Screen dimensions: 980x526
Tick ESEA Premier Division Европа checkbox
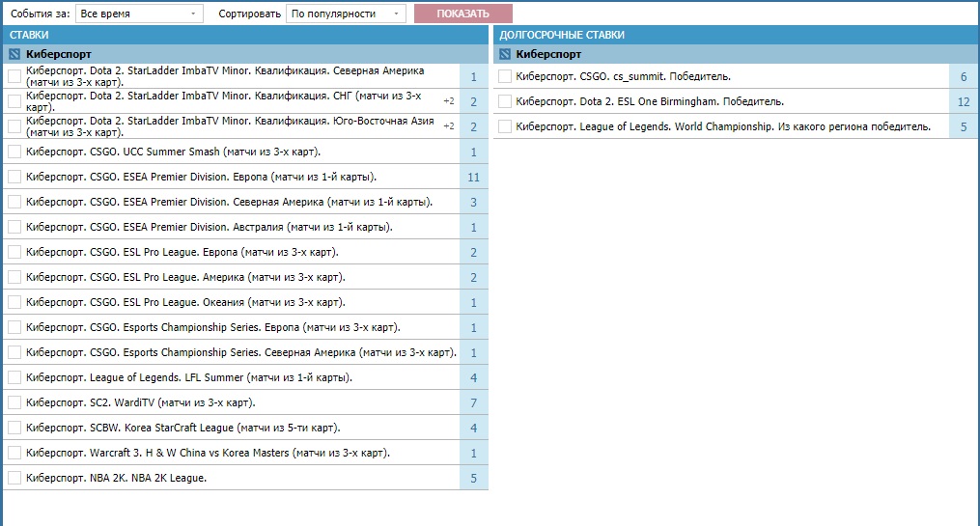tap(14, 177)
